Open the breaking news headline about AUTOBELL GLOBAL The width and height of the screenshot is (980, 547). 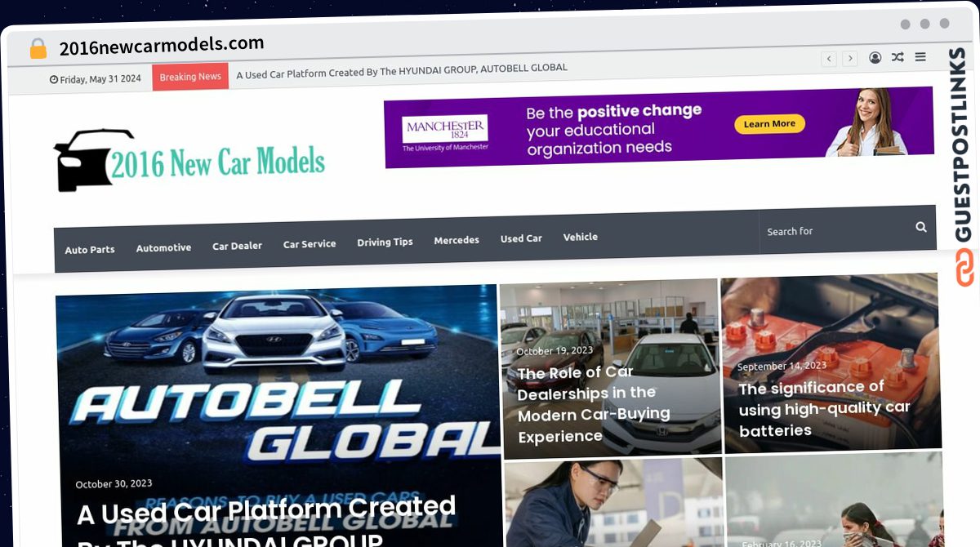point(402,71)
